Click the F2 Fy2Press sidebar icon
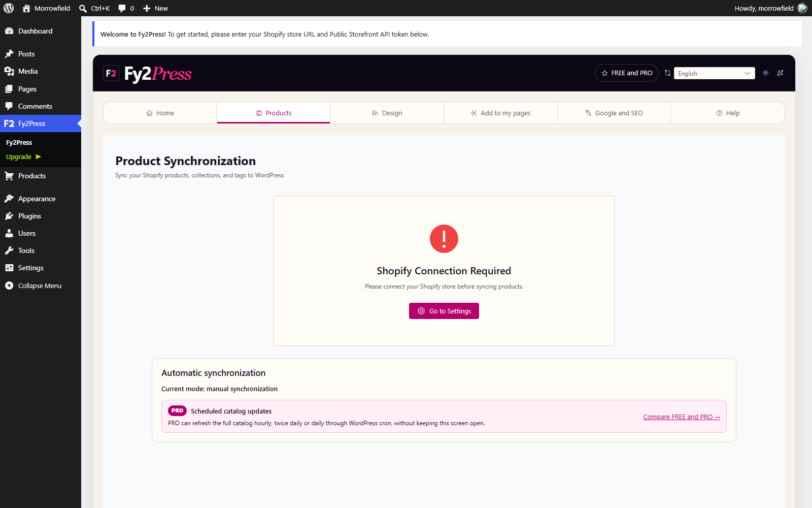812x508 pixels. (9, 123)
